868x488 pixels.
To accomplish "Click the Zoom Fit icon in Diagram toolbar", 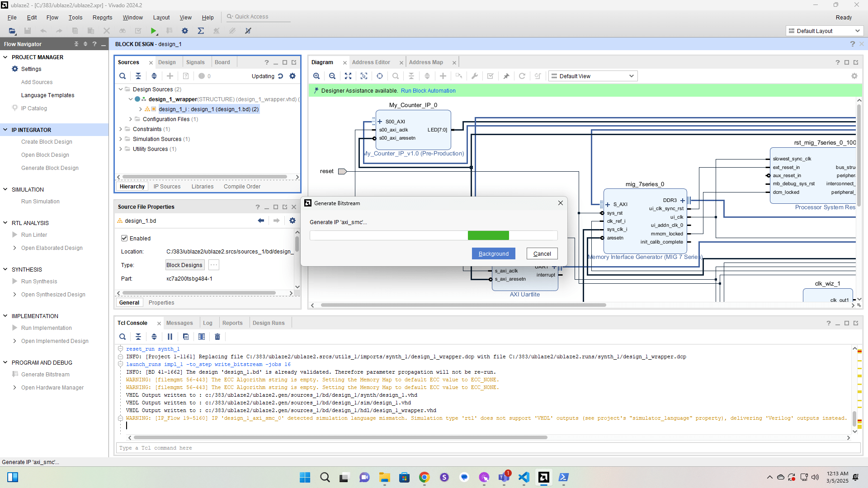I will click(x=348, y=76).
